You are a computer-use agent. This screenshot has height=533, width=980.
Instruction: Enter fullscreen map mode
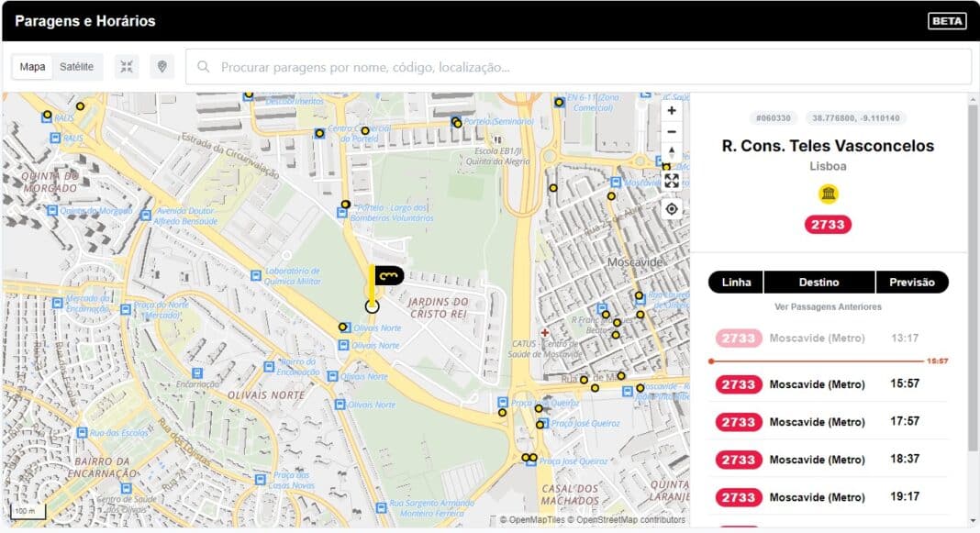(x=672, y=181)
